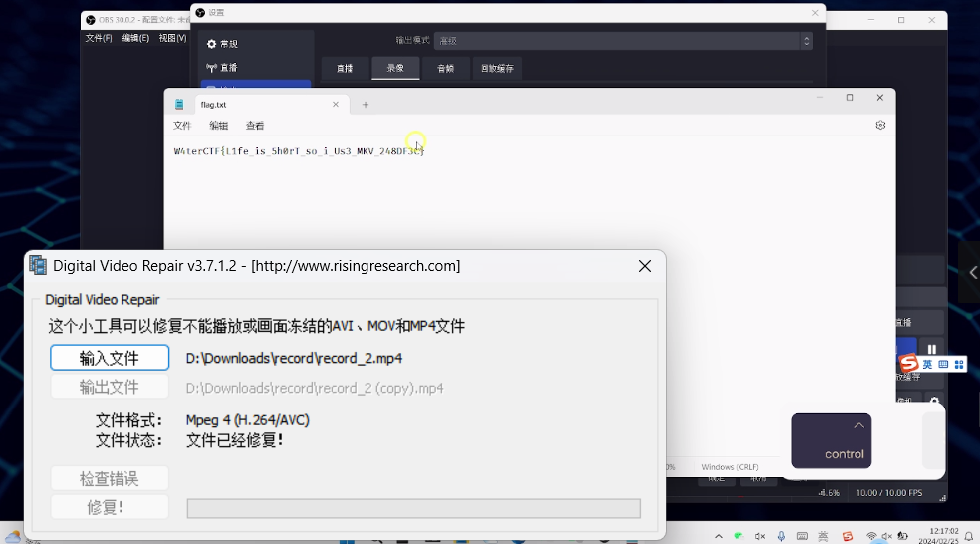Maximize the Notepad window
Viewport: 980px width, 544px height.
pyautogui.click(x=850, y=97)
